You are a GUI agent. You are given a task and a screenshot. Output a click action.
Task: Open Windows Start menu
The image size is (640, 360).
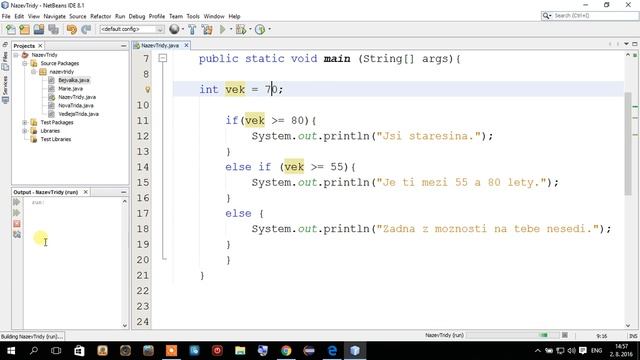point(11,351)
